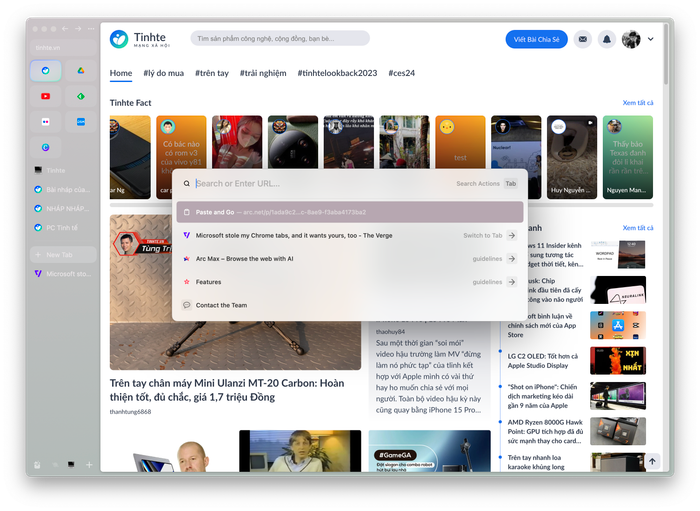Screen dimensions: 700x511
Task: Open the '#trên tay' tab
Action: tap(212, 73)
